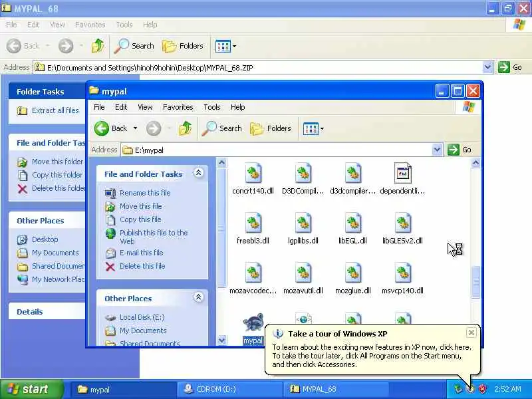
Task: Click E-mail this file link
Action: [x=142, y=253]
